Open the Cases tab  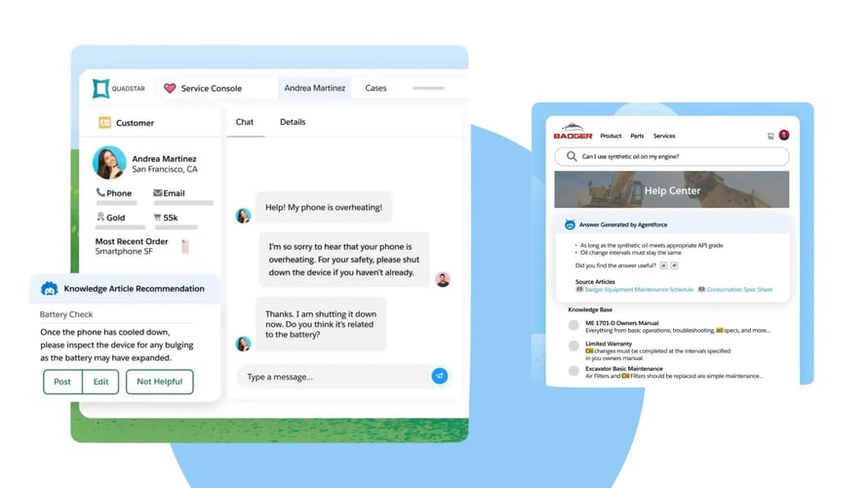click(375, 89)
